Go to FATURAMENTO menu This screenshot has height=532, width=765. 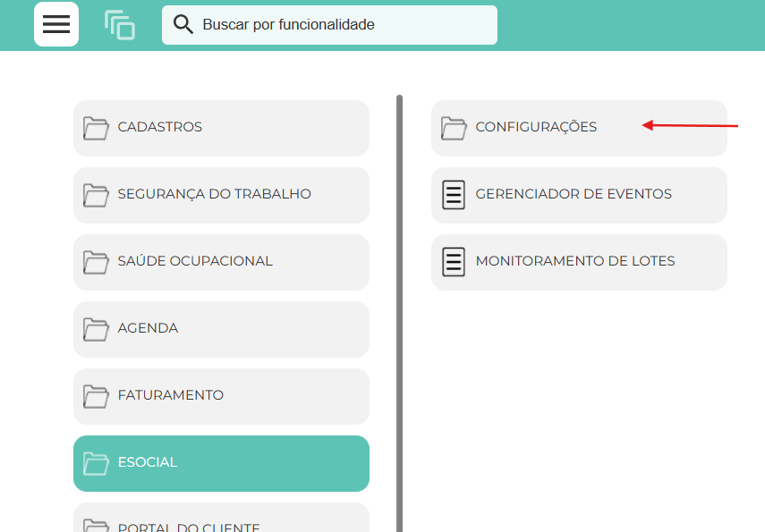click(x=221, y=396)
